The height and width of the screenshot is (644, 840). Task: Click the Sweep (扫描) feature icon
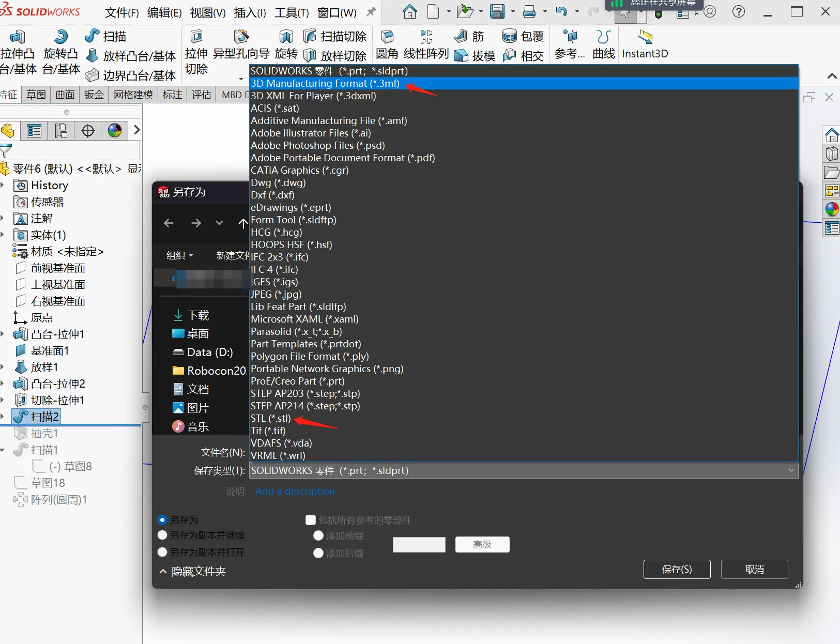click(x=93, y=36)
